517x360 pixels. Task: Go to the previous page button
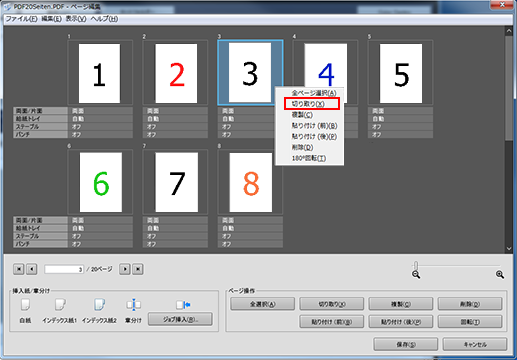click(32, 269)
